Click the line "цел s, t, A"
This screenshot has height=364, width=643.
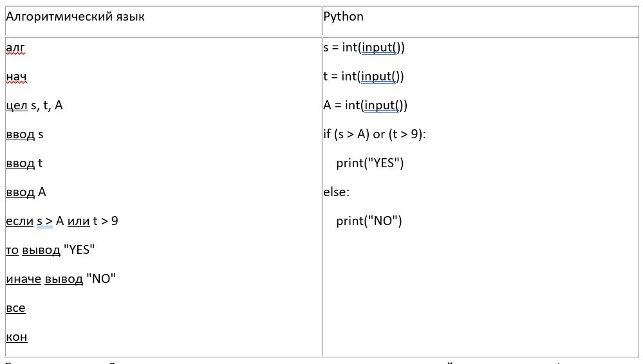[34, 105]
